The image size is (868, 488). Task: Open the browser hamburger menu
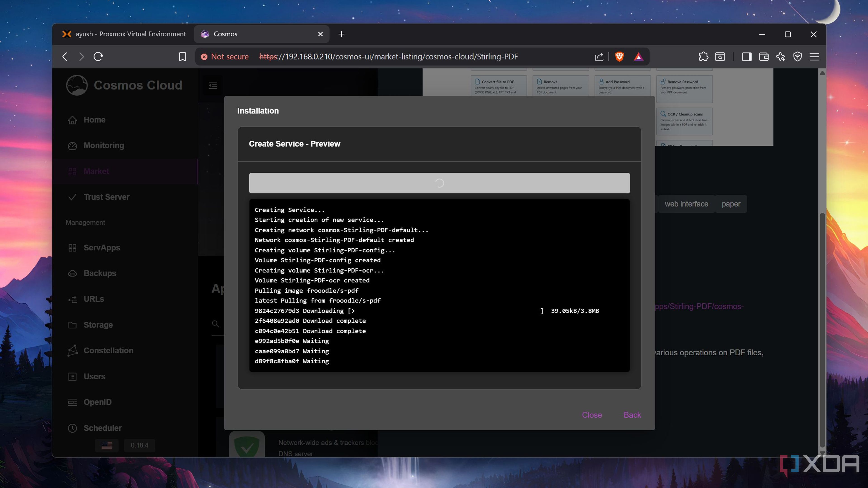pyautogui.click(x=814, y=56)
